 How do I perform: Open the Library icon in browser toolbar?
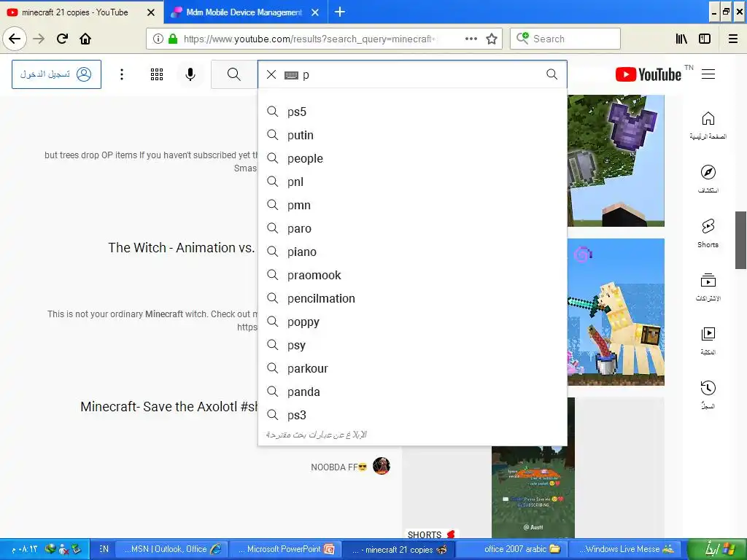click(681, 39)
